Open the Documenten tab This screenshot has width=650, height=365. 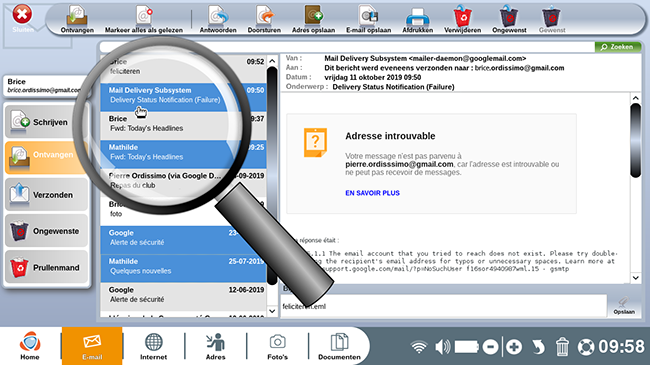pyautogui.click(x=339, y=346)
